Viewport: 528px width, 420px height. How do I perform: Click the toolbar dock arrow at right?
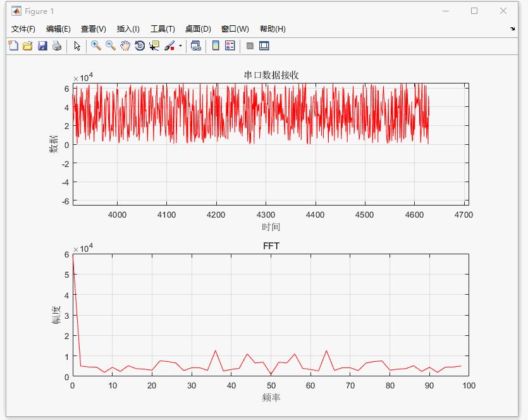tap(512, 29)
